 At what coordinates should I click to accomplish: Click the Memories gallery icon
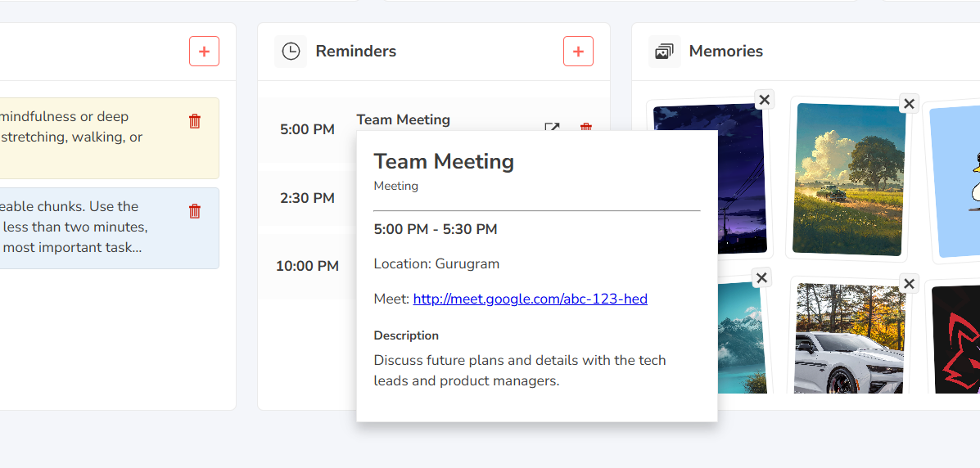coord(664,52)
